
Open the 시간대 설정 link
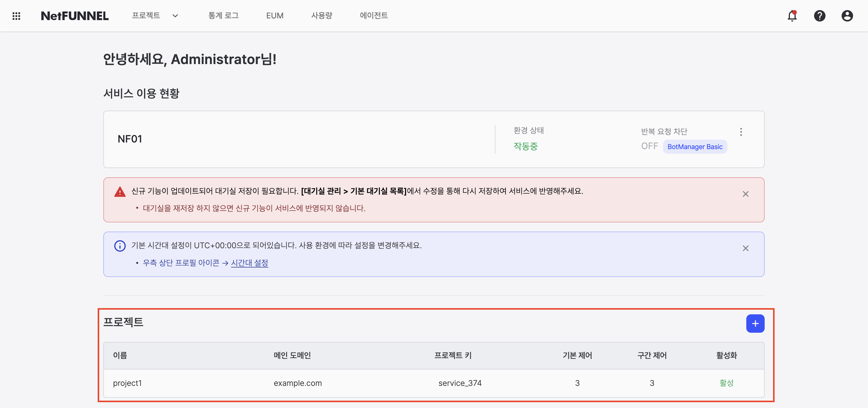point(250,263)
